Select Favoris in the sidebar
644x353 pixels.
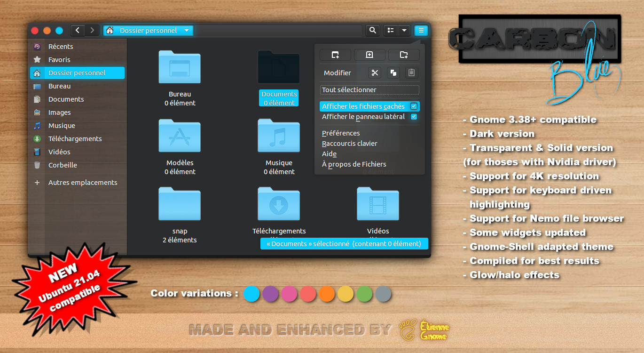(x=78, y=60)
